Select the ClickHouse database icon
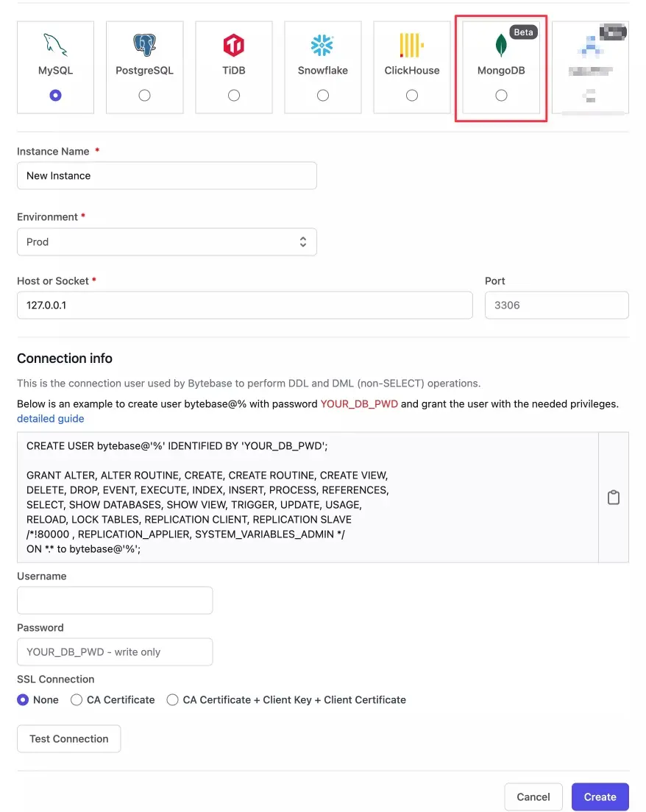Screen dimensions: 646x812 click(x=411, y=46)
